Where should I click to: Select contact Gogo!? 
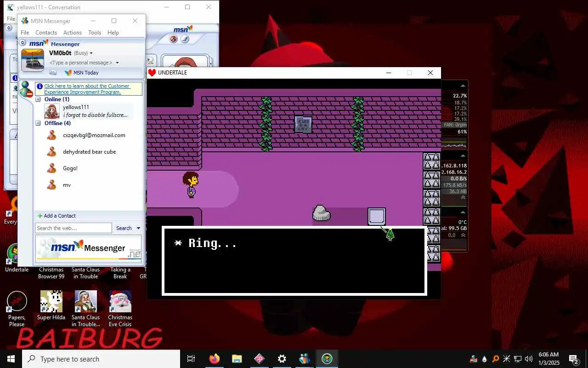pyautogui.click(x=70, y=168)
